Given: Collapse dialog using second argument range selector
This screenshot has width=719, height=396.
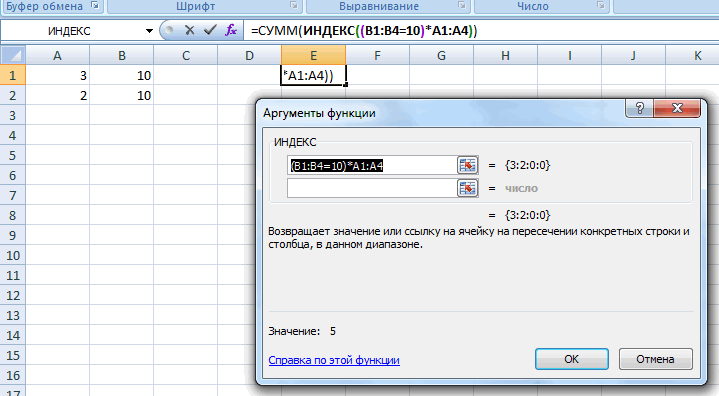Looking at the screenshot, I should (467, 188).
